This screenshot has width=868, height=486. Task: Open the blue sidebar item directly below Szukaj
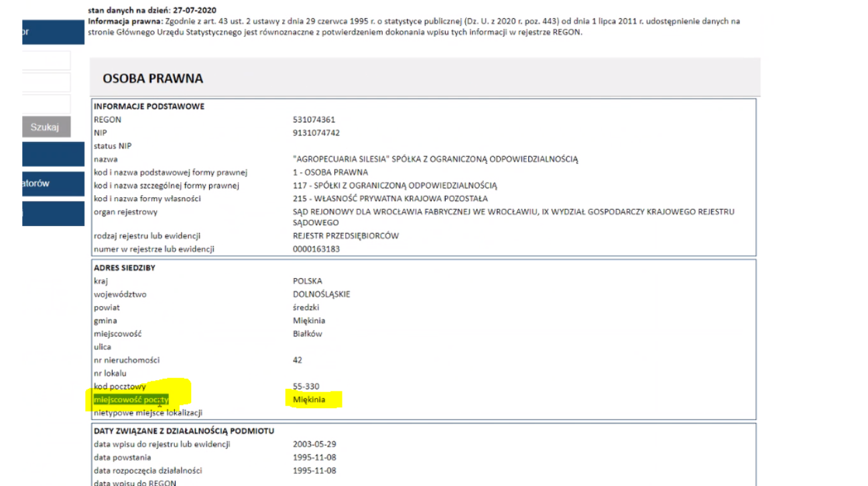52,154
